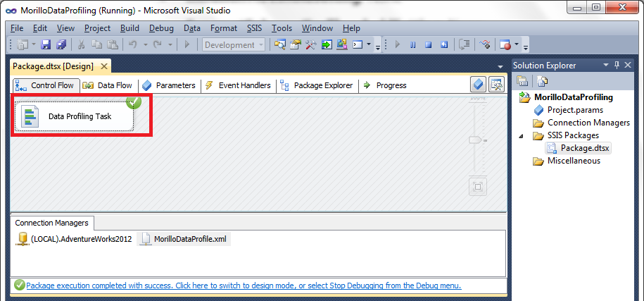Screen dimensions: 644x301
Task: Open the File menu
Action: 17,28
